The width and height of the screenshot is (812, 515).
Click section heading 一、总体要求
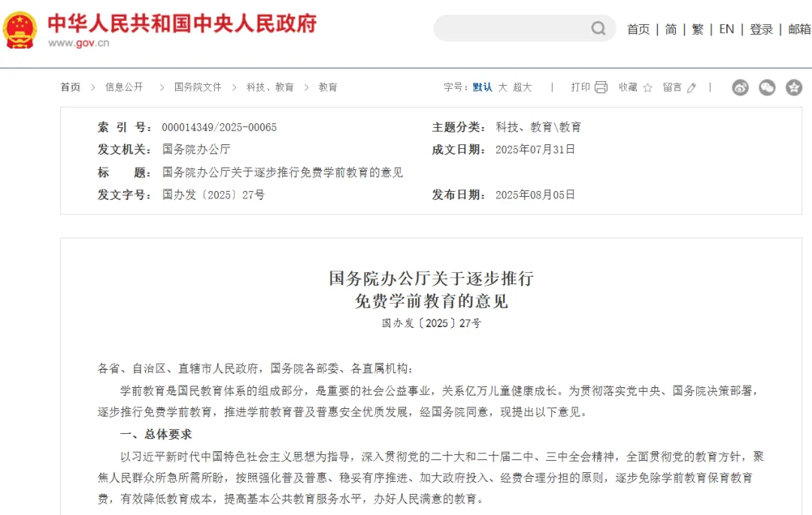pyautogui.click(x=156, y=435)
